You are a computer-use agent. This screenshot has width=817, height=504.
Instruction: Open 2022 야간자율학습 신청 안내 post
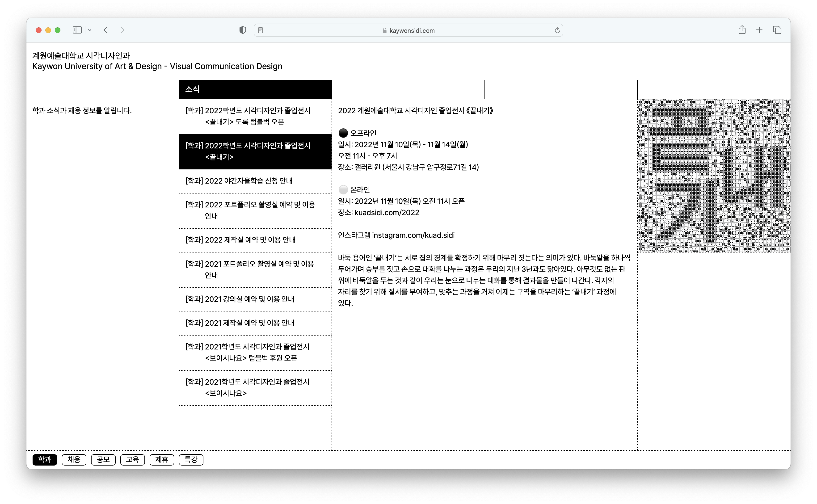pyautogui.click(x=239, y=181)
